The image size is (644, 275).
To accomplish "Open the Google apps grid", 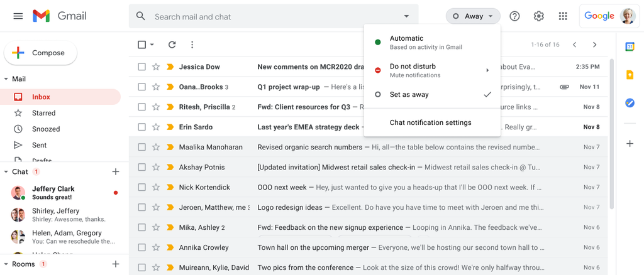I will point(563,16).
